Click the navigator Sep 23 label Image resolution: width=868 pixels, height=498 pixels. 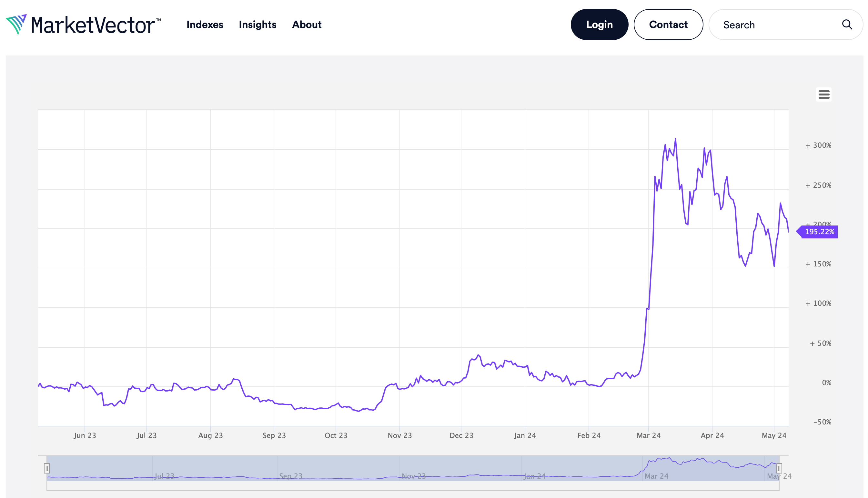point(290,476)
